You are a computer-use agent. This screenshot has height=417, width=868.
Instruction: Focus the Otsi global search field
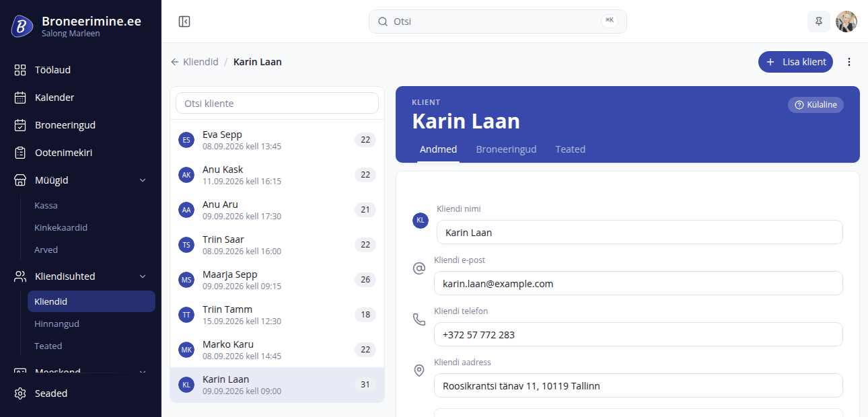(498, 22)
